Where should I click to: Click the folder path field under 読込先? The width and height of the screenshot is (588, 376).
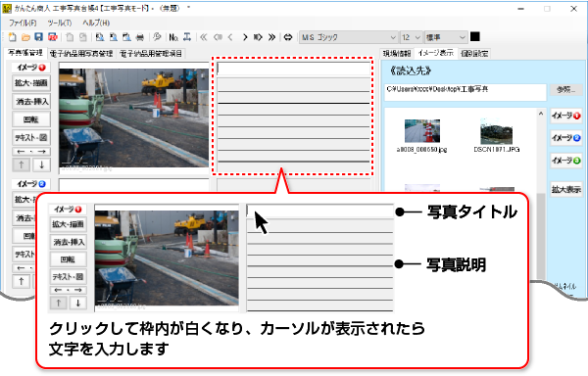[465, 92]
